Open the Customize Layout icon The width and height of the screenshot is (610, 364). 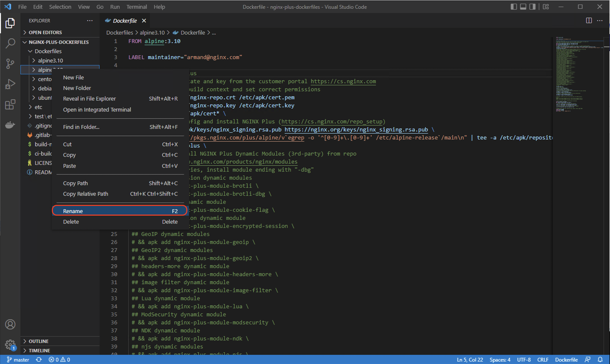(546, 7)
